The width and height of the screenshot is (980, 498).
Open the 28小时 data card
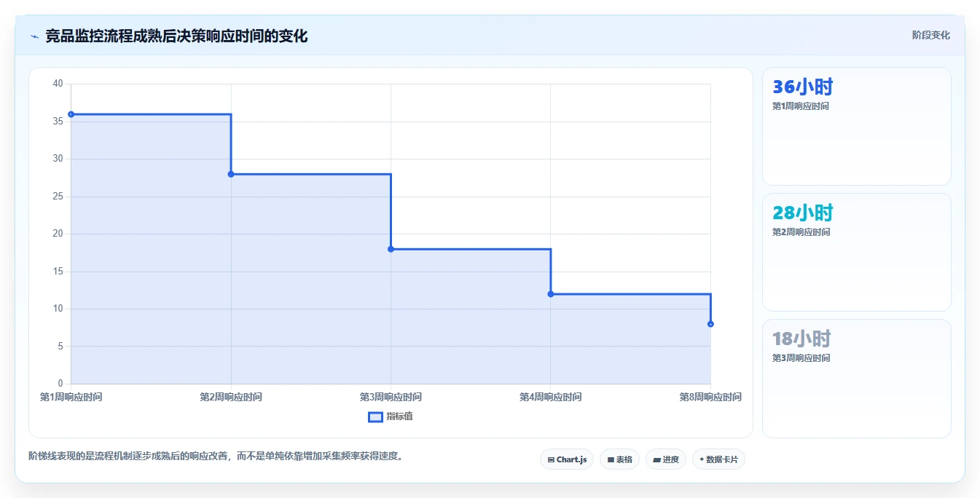pyautogui.click(x=856, y=252)
